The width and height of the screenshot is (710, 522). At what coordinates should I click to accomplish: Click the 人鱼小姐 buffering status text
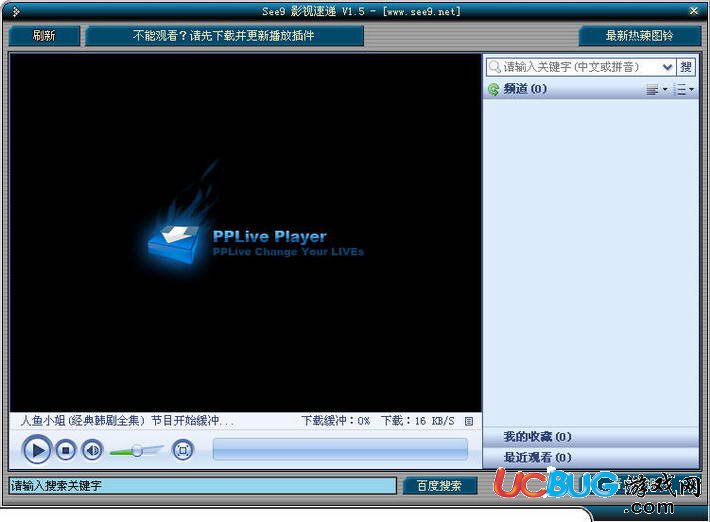[x=127, y=421]
